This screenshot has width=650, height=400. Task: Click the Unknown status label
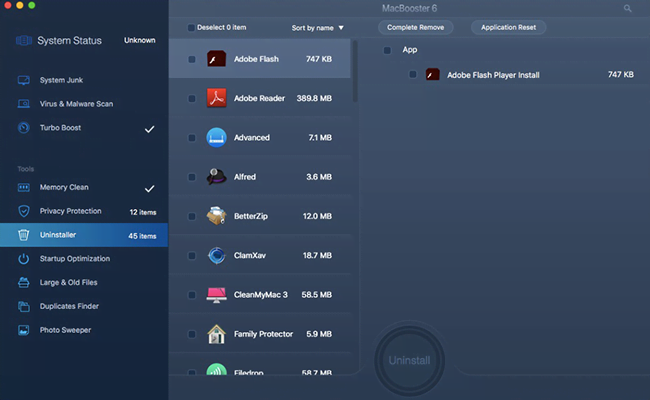tap(140, 40)
